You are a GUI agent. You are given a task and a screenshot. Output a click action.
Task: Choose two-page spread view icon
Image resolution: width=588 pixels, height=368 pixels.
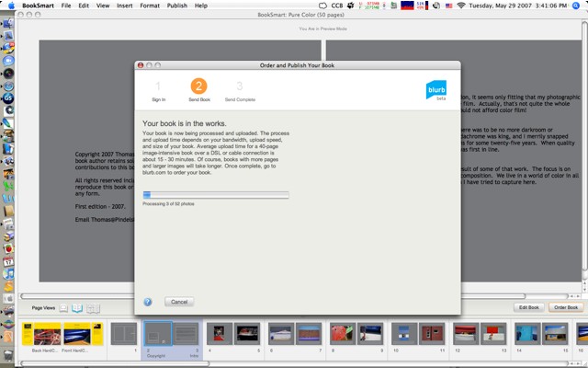(77, 308)
